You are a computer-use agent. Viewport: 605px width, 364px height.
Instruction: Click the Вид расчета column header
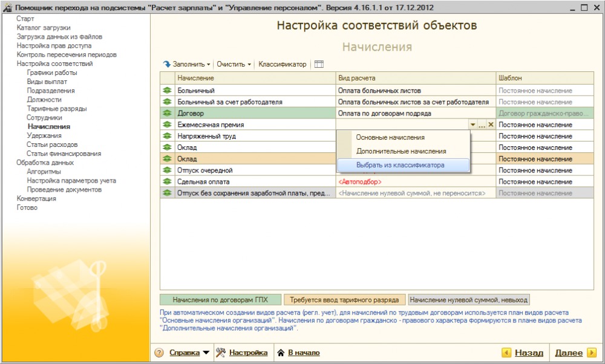416,78
